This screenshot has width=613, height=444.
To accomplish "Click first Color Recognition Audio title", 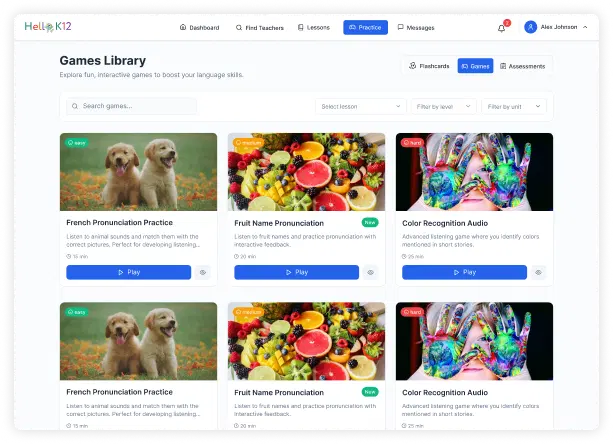I will pos(445,223).
